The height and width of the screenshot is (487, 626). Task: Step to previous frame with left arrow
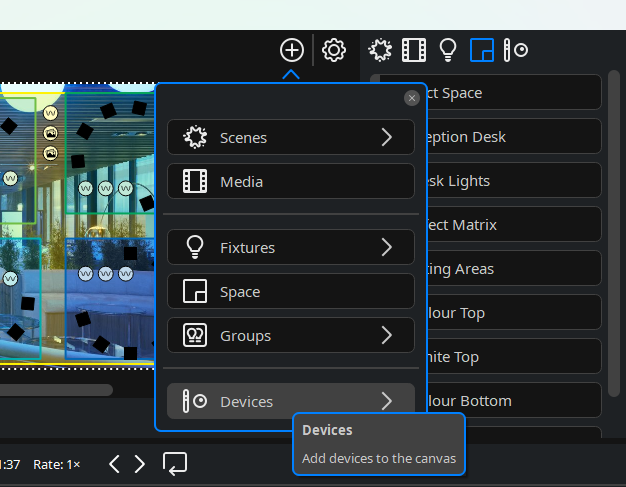(115, 464)
